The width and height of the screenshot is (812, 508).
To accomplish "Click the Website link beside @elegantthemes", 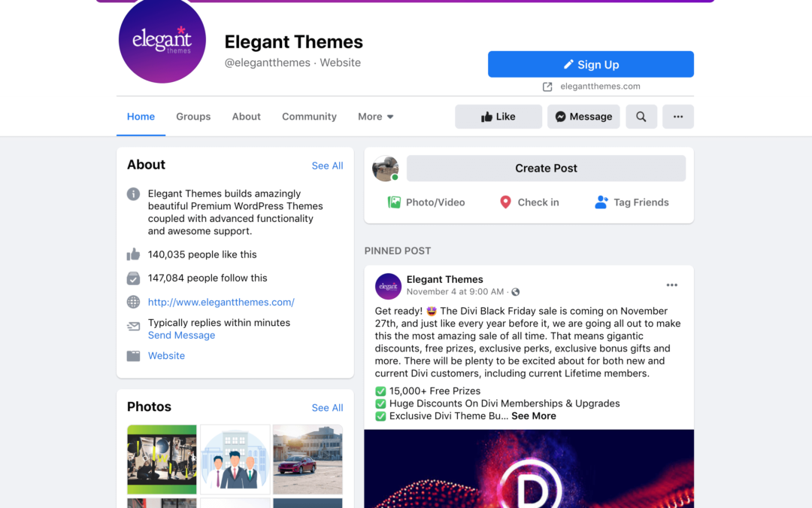I will 340,62.
